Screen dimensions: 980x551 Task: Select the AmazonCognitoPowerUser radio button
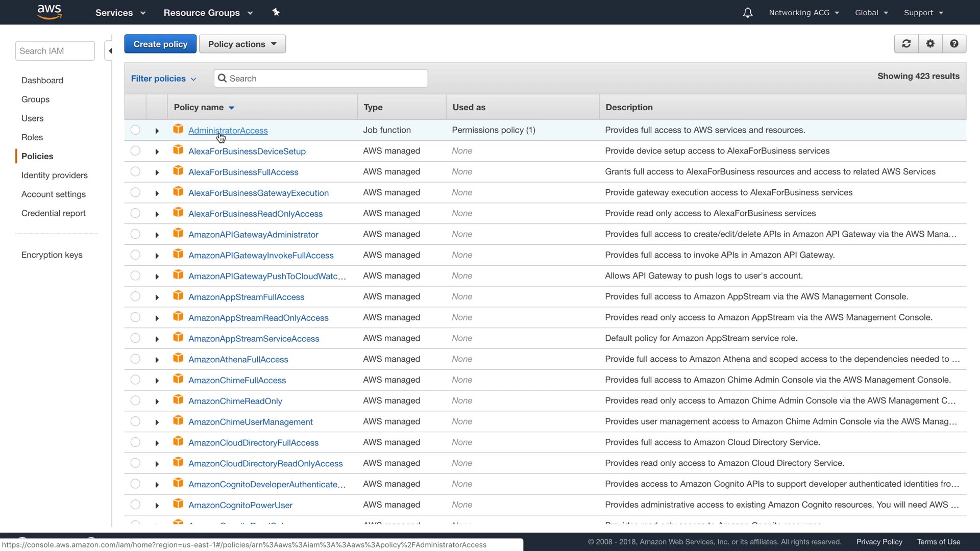[x=135, y=505]
